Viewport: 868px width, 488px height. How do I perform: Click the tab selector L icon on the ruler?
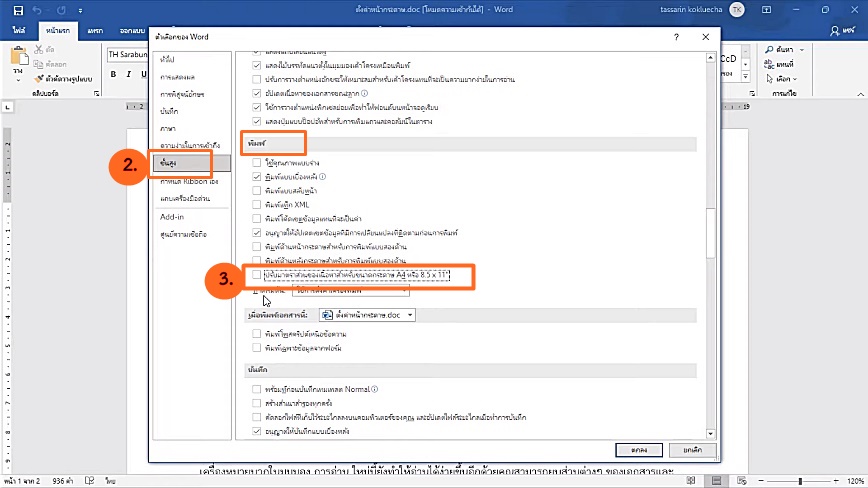tap(8, 107)
